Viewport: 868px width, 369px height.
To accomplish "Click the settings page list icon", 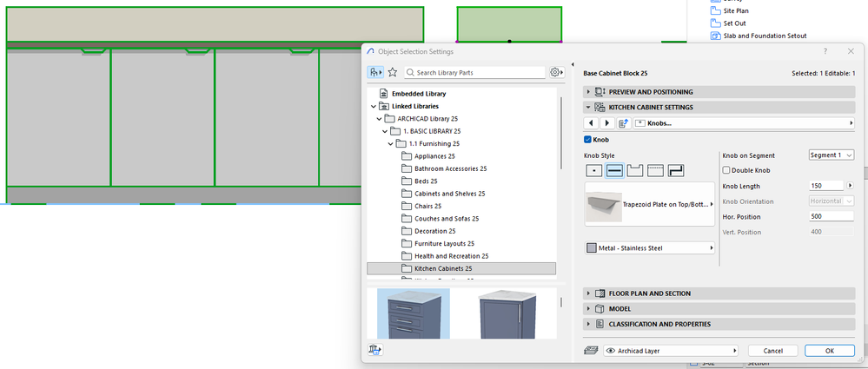I will 623,123.
